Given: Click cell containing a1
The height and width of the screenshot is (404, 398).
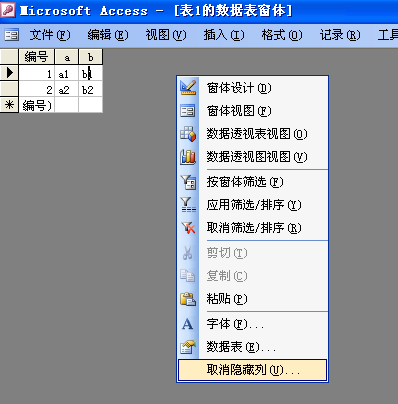Looking at the screenshot, I should pyautogui.click(x=67, y=73).
